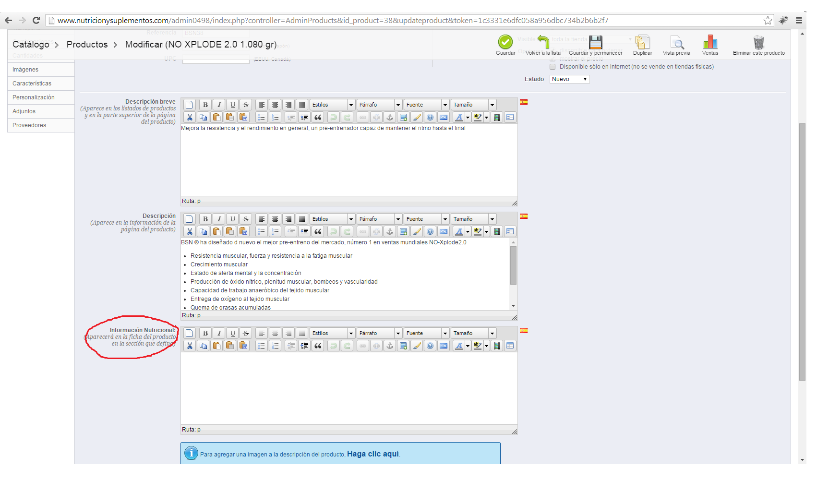The image size is (817, 504).
Task: Cut selection in Descripción breve editor
Action: tap(190, 117)
